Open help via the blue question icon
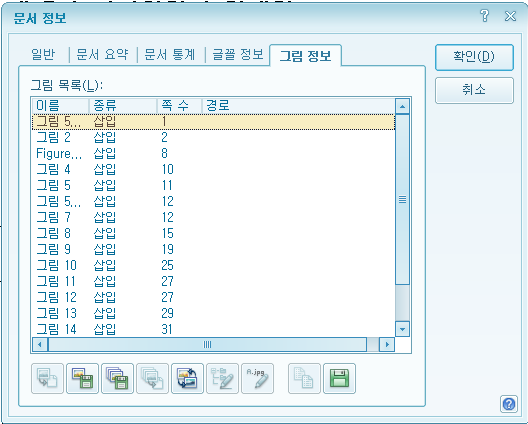 coord(509,403)
